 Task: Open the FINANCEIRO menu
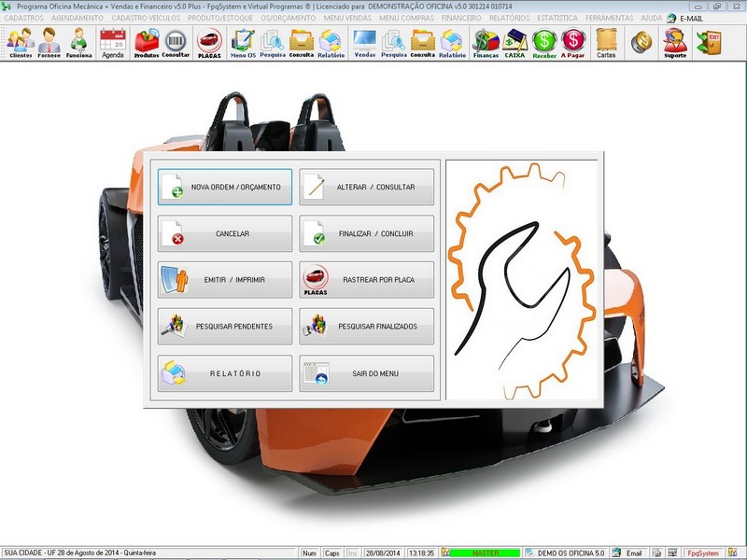click(461, 18)
